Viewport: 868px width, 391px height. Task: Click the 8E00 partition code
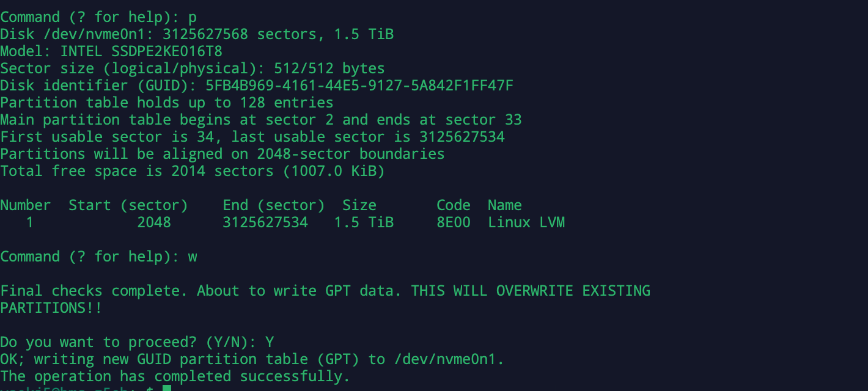pyautogui.click(x=454, y=222)
